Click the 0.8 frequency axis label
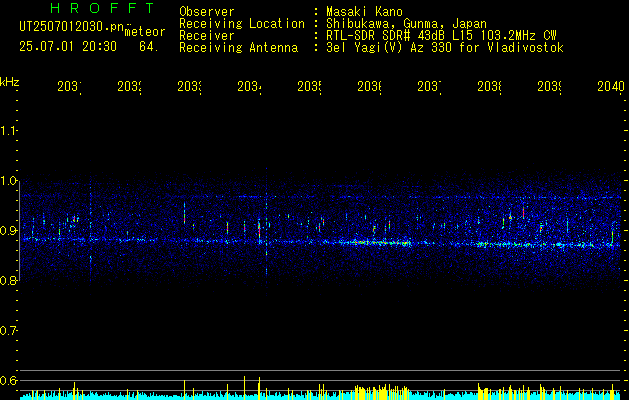The height and width of the screenshot is (400, 629). (x=8, y=280)
